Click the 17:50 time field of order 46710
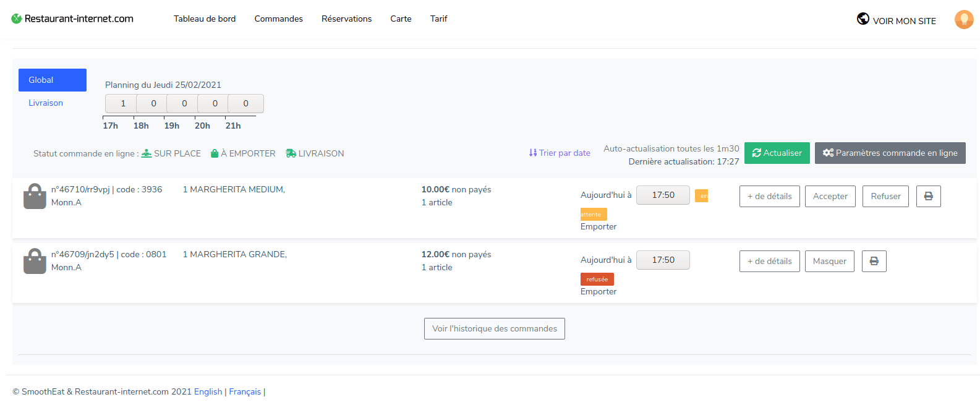 click(663, 195)
